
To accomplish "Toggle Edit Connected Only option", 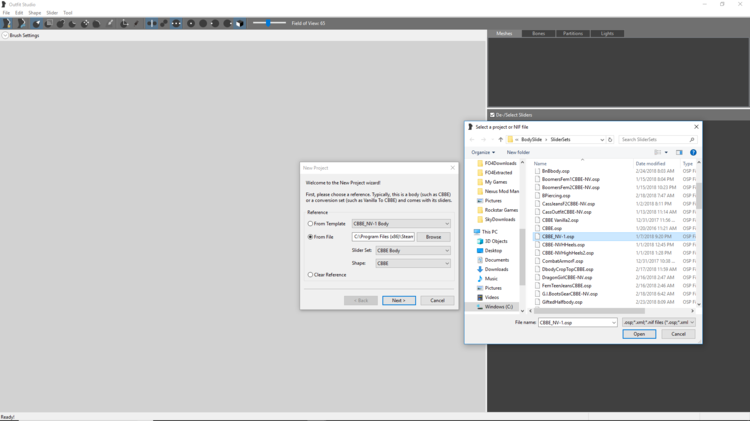I will coord(164,23).
